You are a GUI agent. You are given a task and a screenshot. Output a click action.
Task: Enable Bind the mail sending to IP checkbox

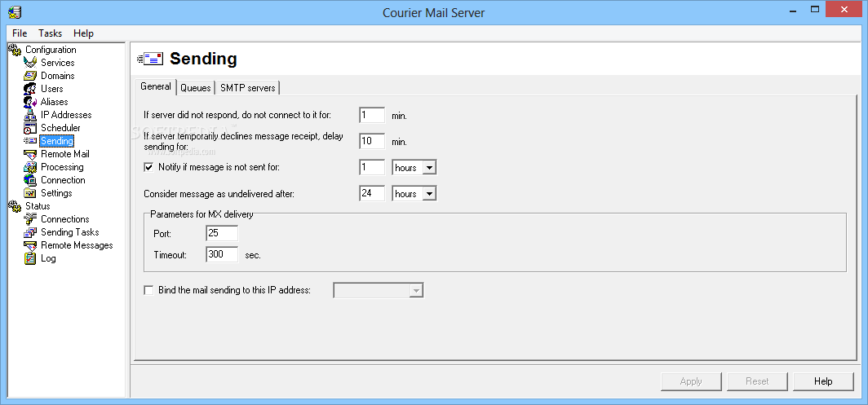[148, 290]
